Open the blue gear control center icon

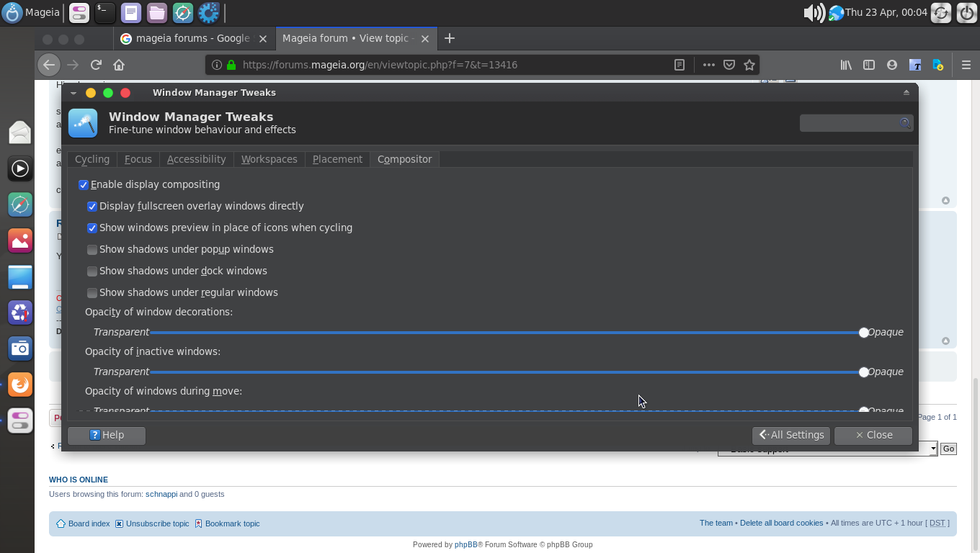click(208, 12)
